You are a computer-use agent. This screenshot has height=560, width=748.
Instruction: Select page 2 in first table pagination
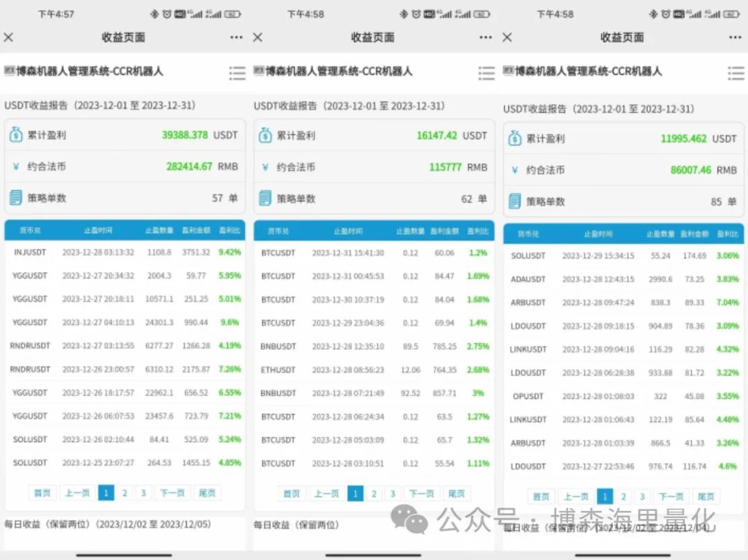pos(124,492)
